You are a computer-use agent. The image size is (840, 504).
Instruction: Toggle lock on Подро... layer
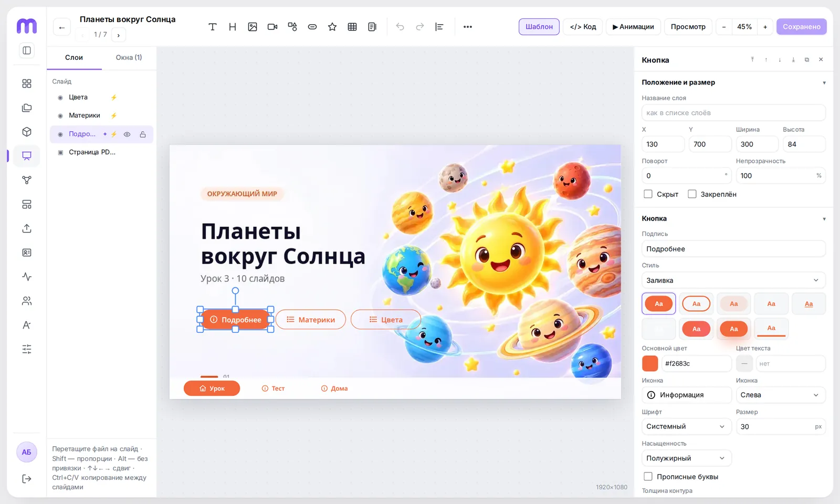(x=143, y=134)
